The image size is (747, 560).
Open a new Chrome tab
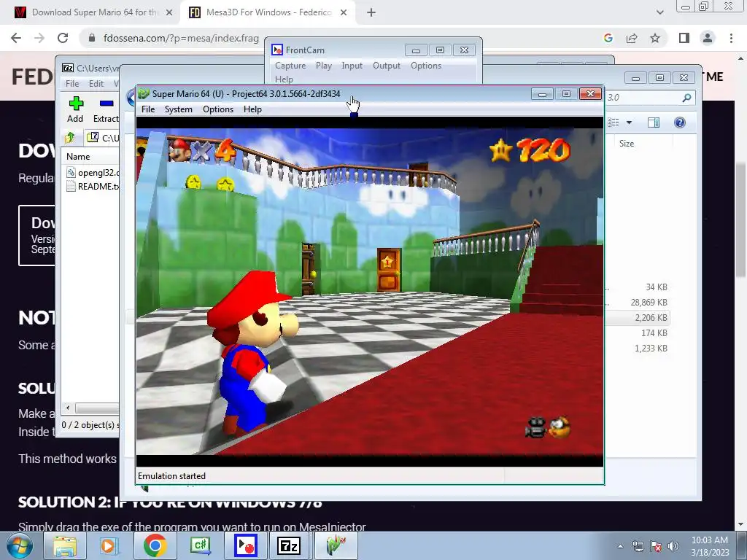coord(371,12)
